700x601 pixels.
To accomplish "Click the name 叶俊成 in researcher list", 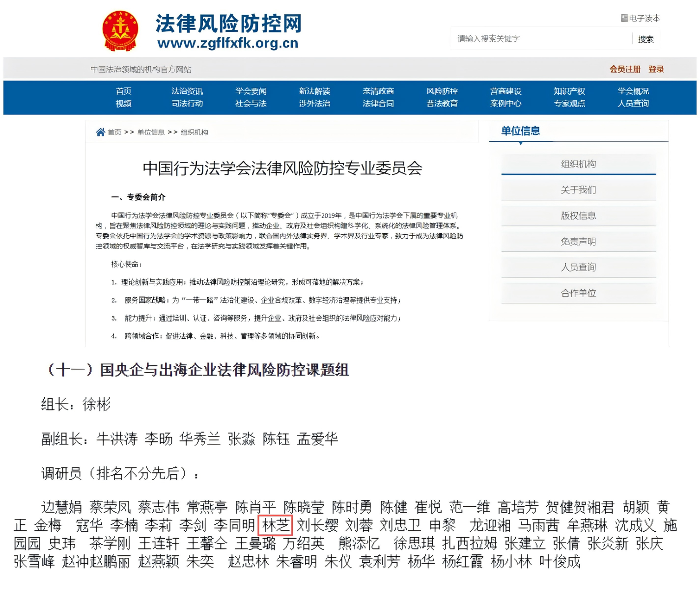I will (x=560, y=561).
